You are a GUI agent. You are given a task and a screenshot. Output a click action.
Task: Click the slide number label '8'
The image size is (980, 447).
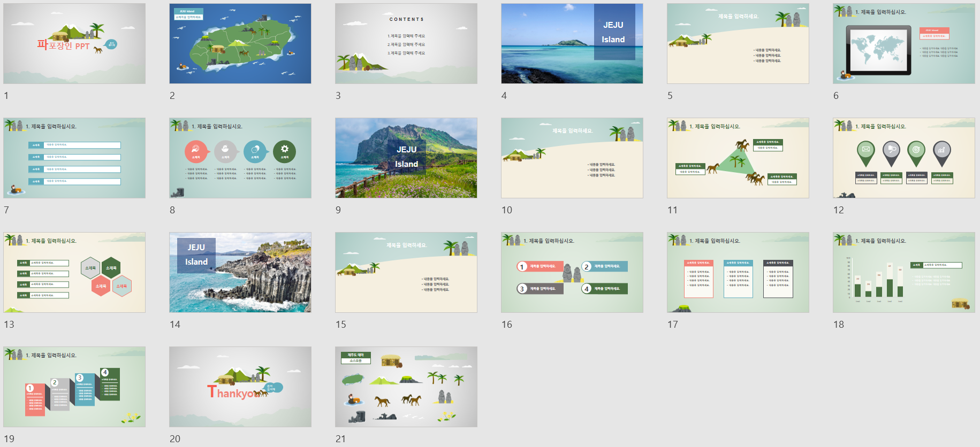[x=172, y=210]
